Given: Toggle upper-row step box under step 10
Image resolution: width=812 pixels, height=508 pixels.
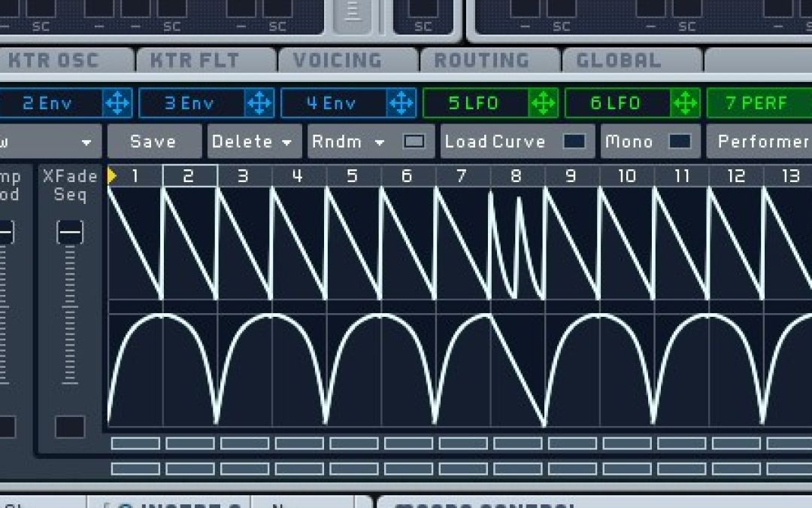Looking at the screenshot, I should (x=626, y=443).
